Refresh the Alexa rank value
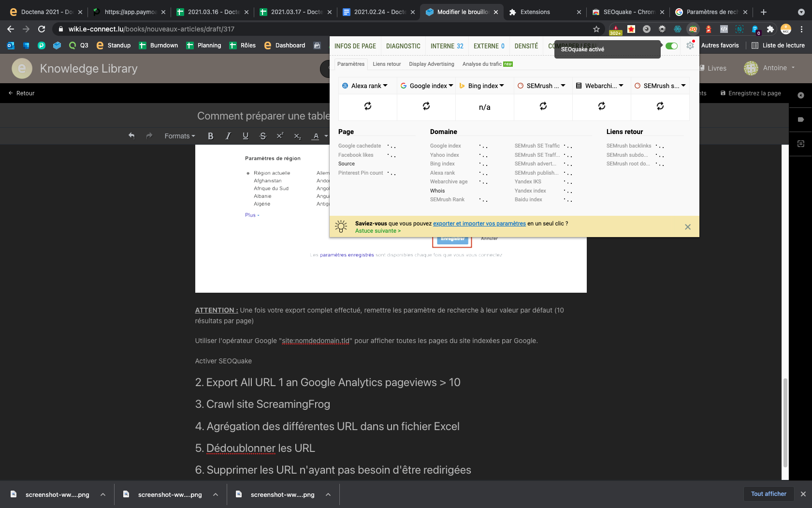 pyautogui.click(x=368, y=106)
